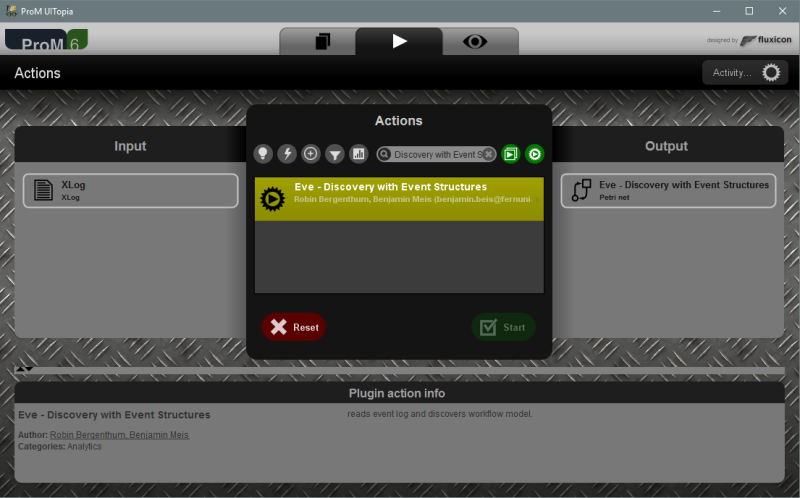Edit the 'Discovery with Event S' search text

tap(438, 154)
